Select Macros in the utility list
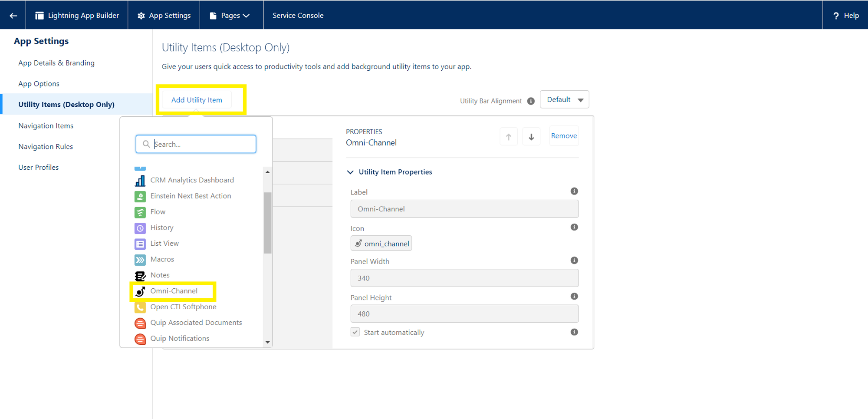868x419 pixels. 162,259
